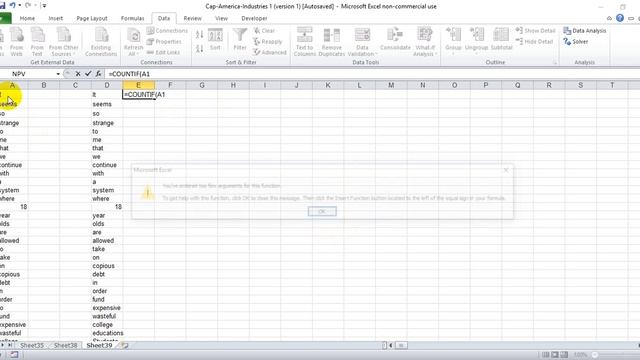The height and width of the screenshot is (360, 640).
Task: Open the View tab
Action: pos(221,18)
